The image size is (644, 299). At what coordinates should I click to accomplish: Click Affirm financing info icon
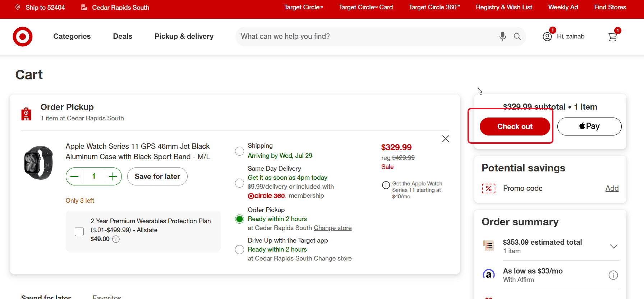[613, 275]
